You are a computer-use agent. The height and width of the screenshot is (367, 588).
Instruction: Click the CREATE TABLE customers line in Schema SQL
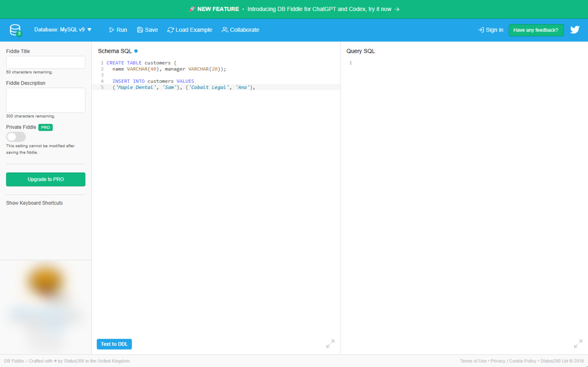[141, 63]
